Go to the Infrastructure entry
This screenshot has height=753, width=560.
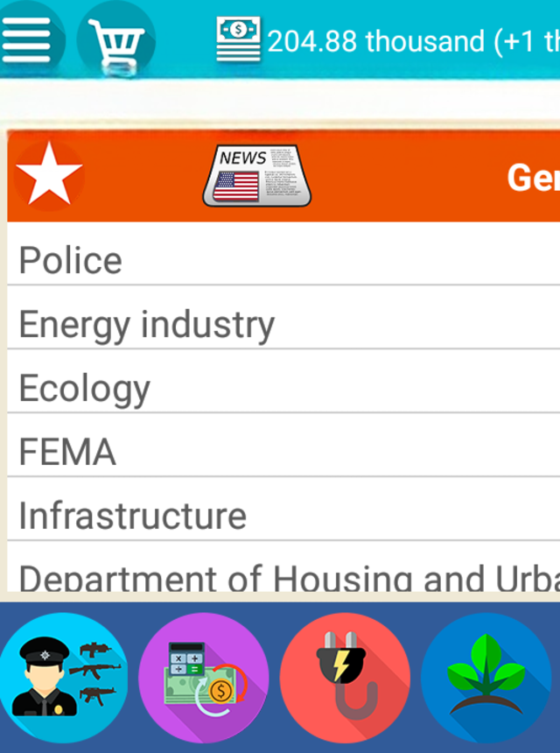pyautogui.click(x=132, y=516)
